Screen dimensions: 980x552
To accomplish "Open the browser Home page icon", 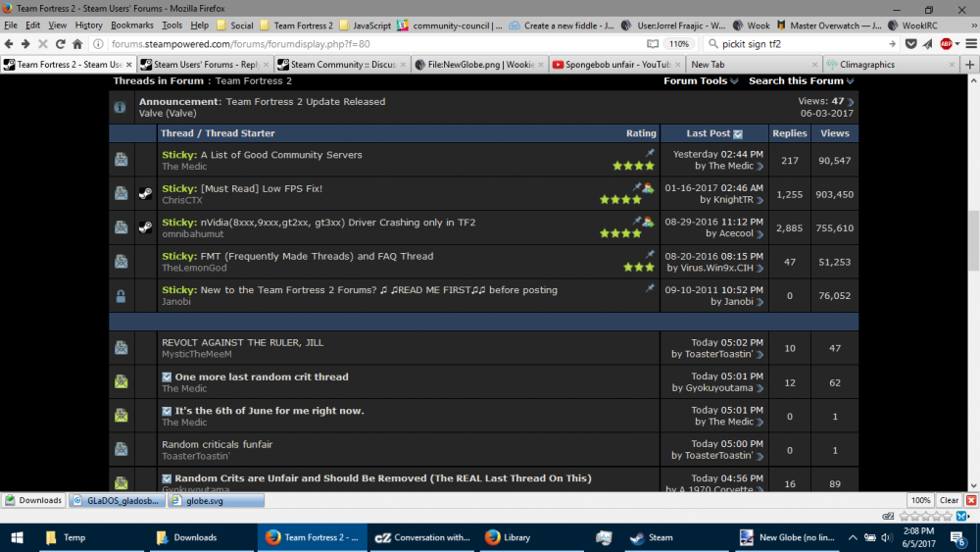I will coord(77,44).
